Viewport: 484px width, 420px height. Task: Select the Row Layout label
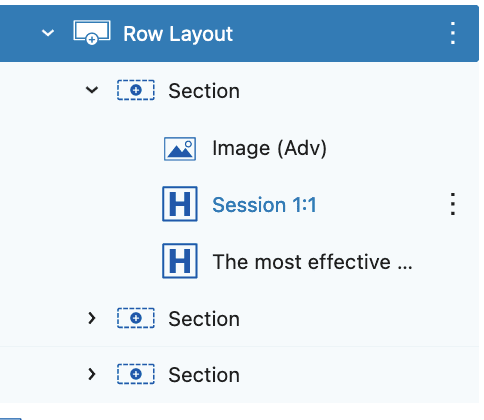pos(178,34)
